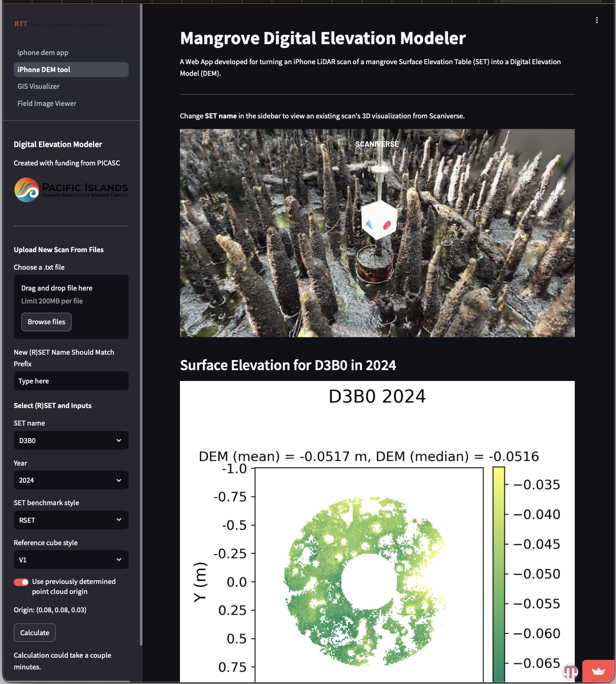The width and height of the screenshot is (616, 684).
Task: Click the SCANIVERSE watermark on the scan
Action: pyautogui.click(x=377, y=144)
